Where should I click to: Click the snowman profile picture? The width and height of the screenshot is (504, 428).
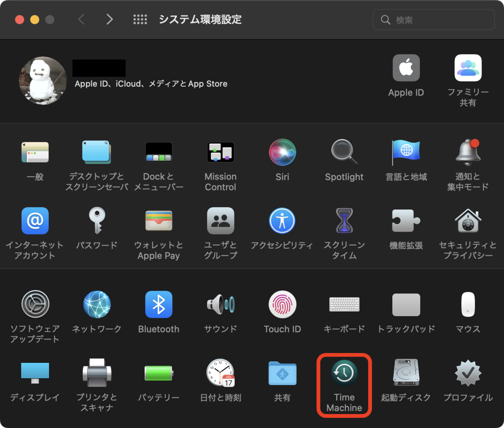point(43,81)
